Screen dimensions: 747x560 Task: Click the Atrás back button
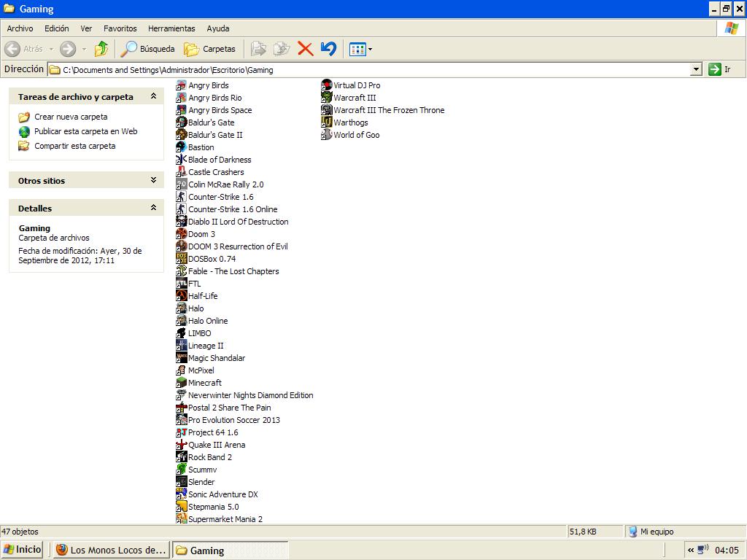click(x=23, y=49)
